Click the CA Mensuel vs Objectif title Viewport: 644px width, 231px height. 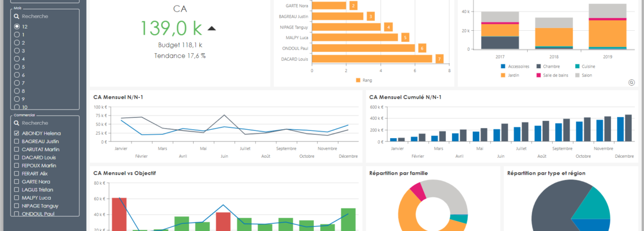tap(124, 173)
